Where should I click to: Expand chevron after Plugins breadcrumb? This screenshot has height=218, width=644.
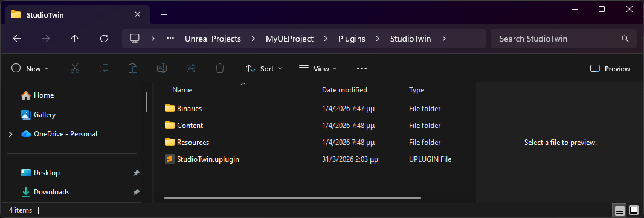[x=378, y=39]
